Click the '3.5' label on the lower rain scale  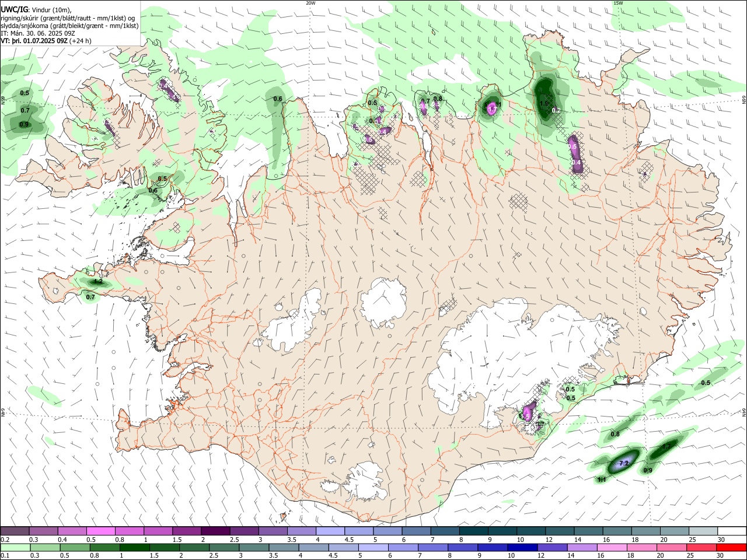click(274, 556)
